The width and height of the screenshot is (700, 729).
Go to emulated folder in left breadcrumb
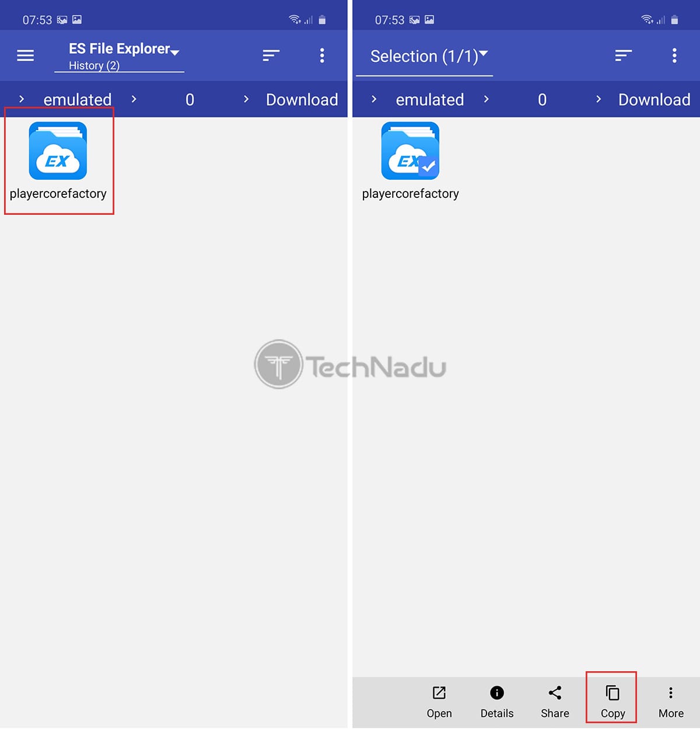coord(78,100)
